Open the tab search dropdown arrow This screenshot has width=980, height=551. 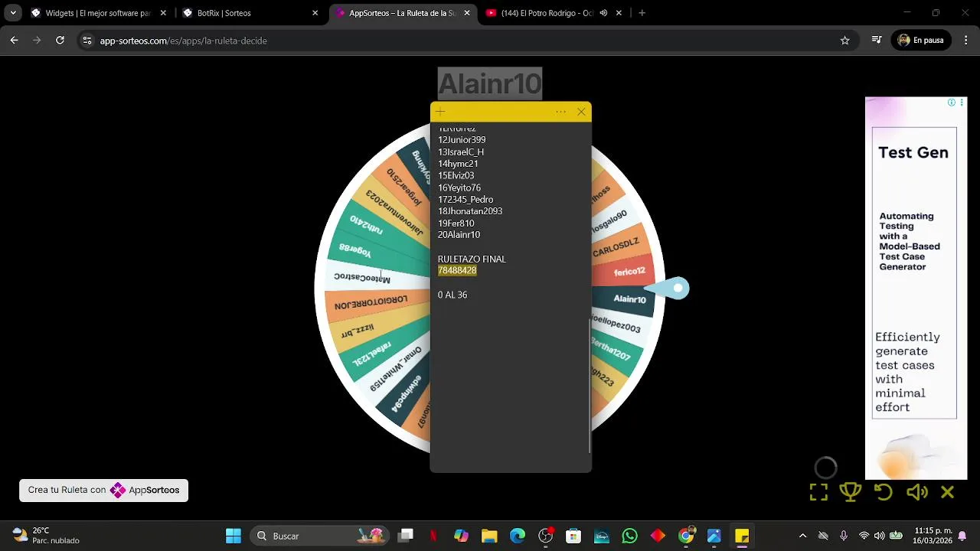[x=13, y=13]
